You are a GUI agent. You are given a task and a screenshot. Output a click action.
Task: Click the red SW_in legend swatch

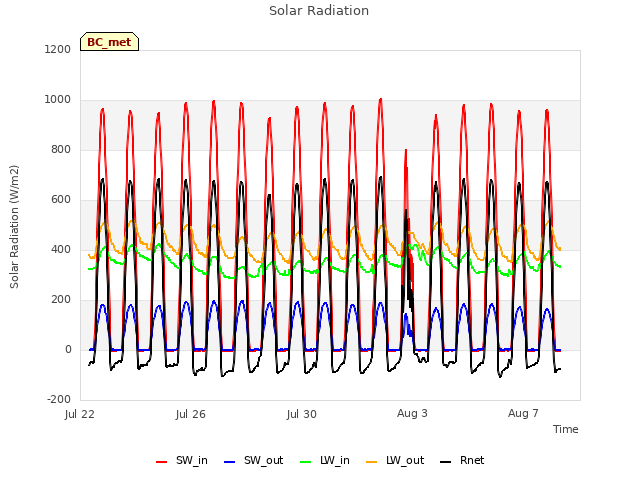point(162,462)
